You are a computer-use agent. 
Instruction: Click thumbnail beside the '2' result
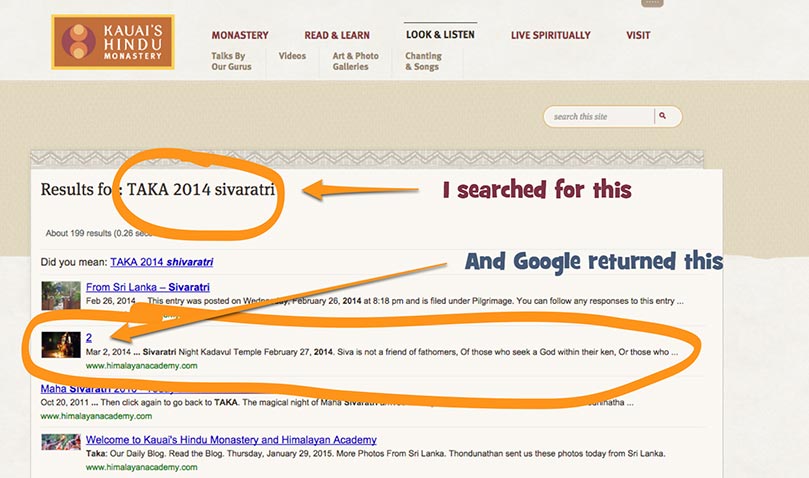coord(60,345)
